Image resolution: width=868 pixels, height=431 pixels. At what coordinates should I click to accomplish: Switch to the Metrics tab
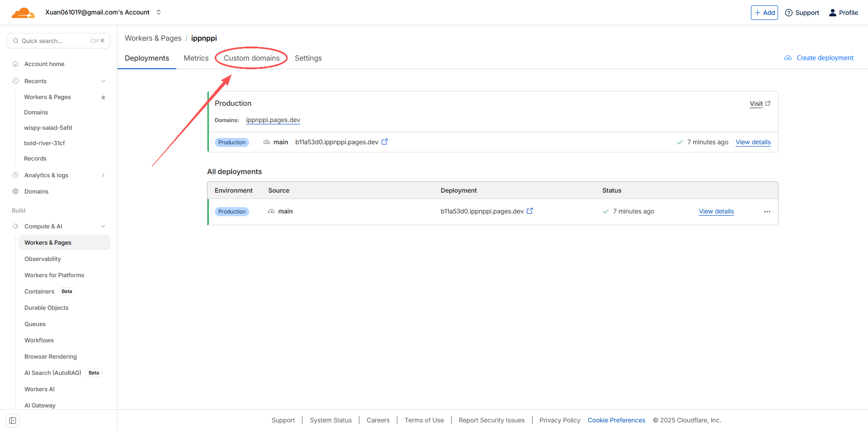pyautogui.click(x=196, y=58)
